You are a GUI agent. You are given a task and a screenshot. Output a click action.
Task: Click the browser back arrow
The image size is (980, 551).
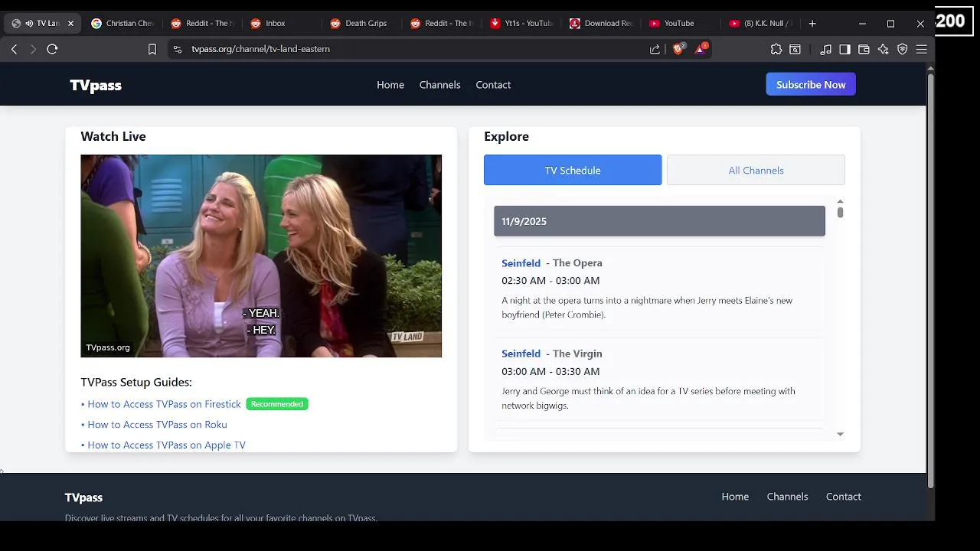coord(14,49)
